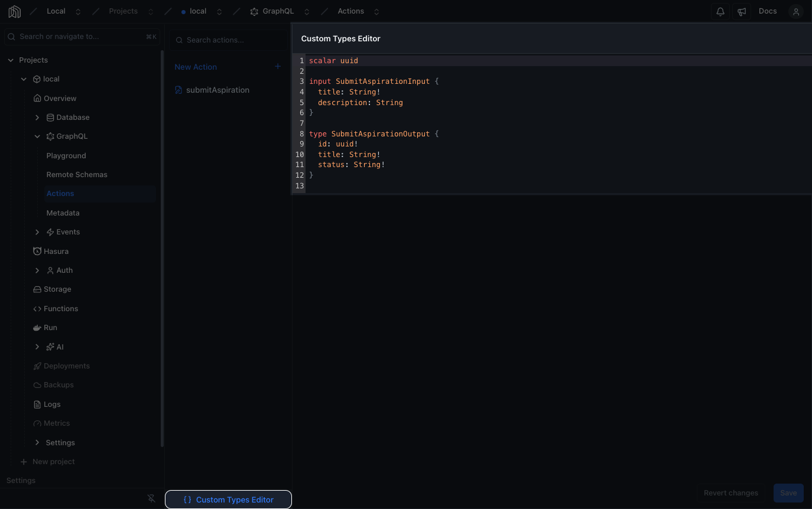Screen dimensions: 812x509
Task: Collapse the local project chevron
Action: (x=24, y=79)
